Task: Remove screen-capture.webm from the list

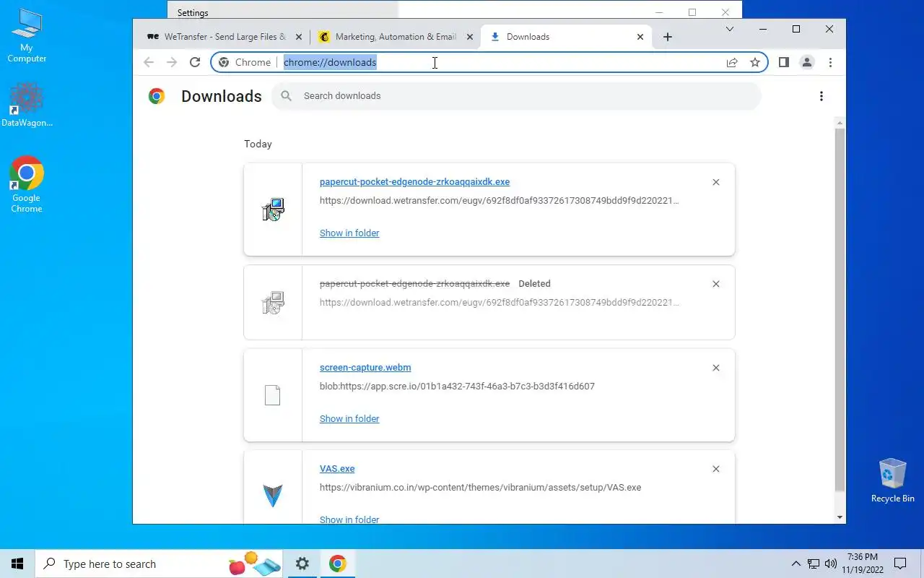Action: click(x=716, y=368)
